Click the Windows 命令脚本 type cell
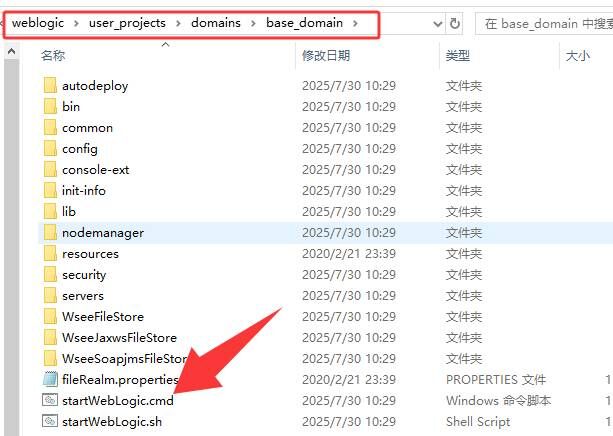Viewport: 613px width, 436px height. [x=498, y=401]
